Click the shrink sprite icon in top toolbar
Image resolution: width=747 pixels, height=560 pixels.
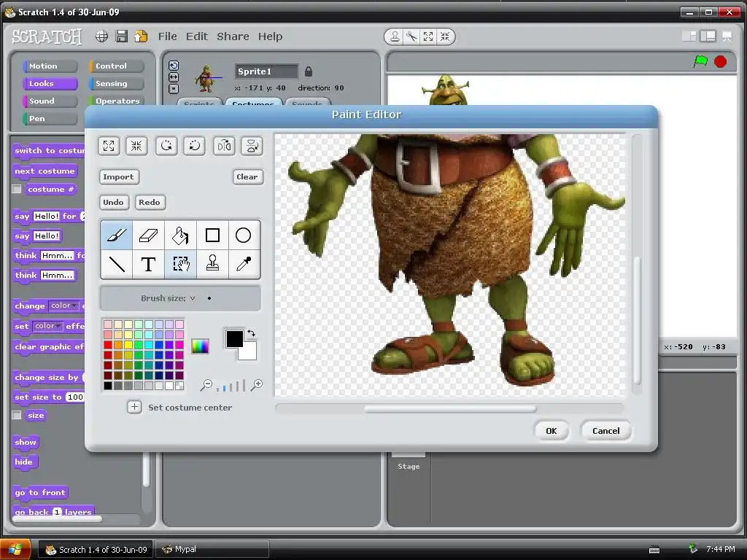click(x=445, y=36)
